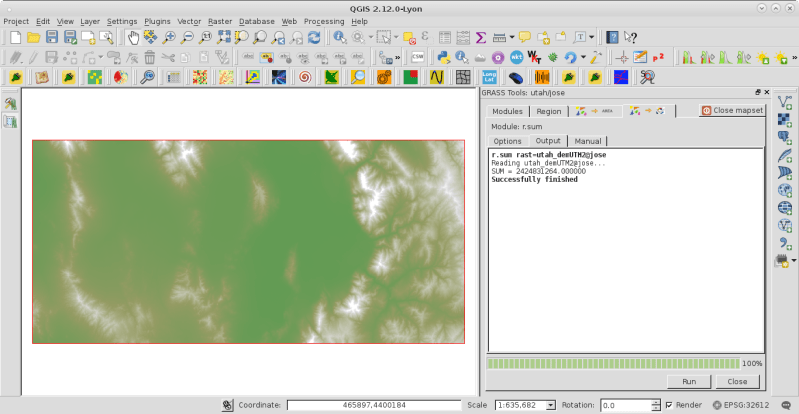
Task: Expand the text annotation dropdown arrow
Action: pyautogui.click(x=591, y=37)
